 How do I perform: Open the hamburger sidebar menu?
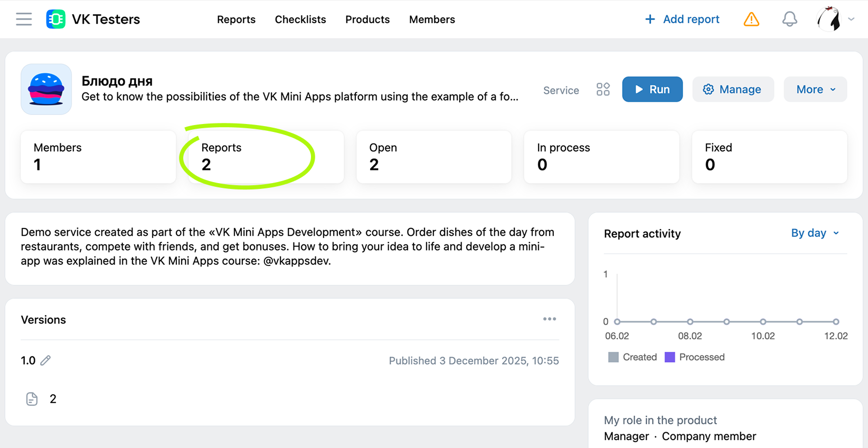click(x=24, y=19)
